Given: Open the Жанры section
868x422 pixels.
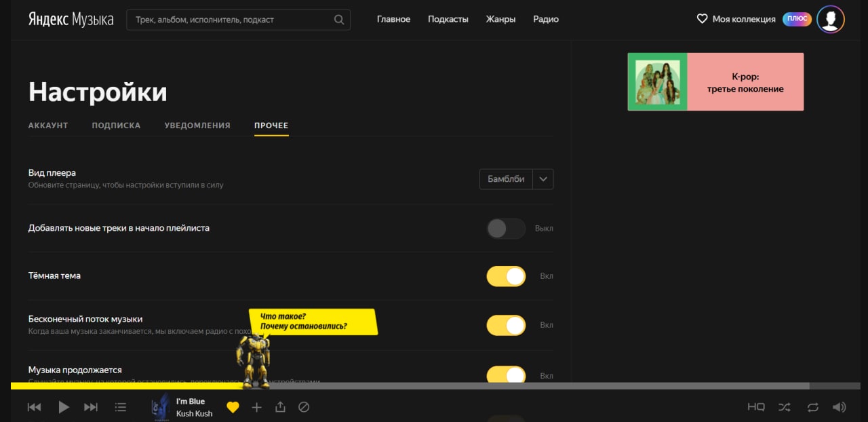Looking at the screenshot, I should pyautogui.click(x=500, y=19).
